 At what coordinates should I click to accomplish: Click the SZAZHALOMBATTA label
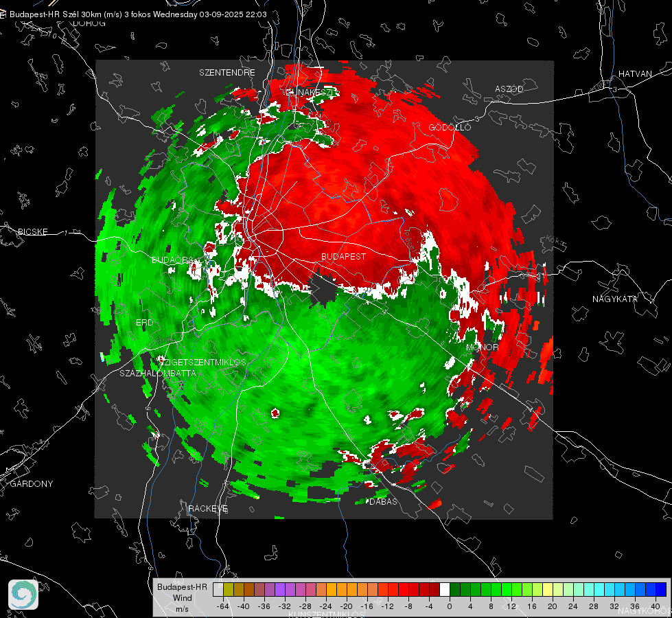pos(158,373)
